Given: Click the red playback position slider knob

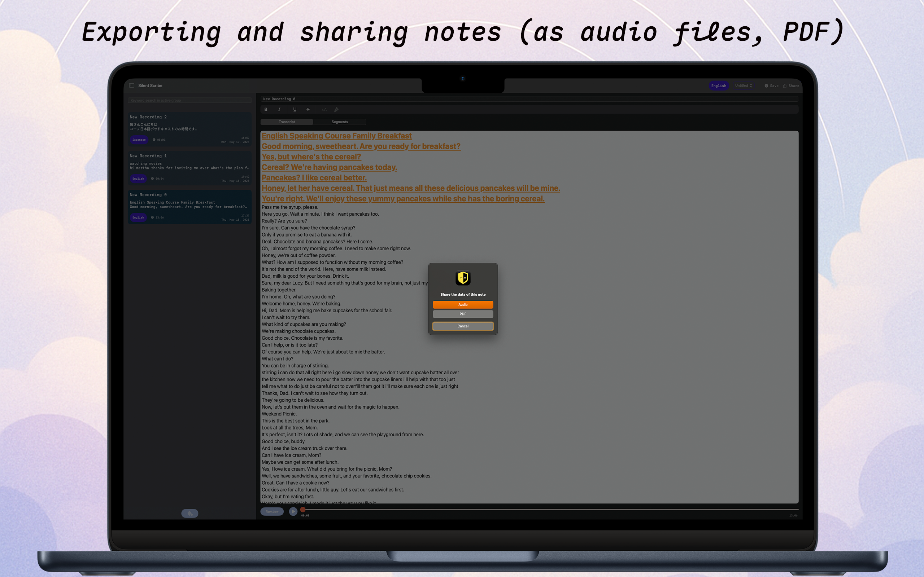Looking at the screenshot, I should point(303,510).
